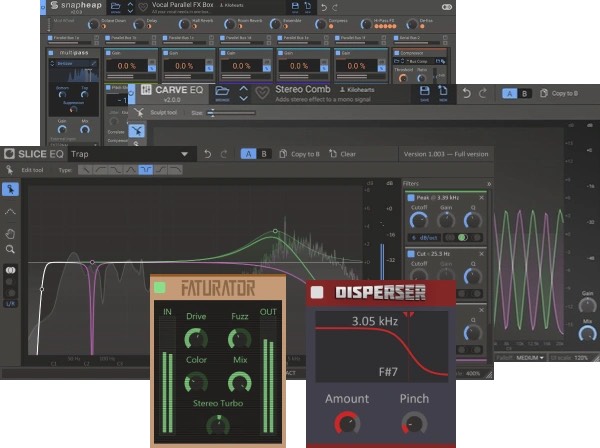Undo in the Snap Heap window
This screenshot has height=448, width=600.
pos(324,7)
